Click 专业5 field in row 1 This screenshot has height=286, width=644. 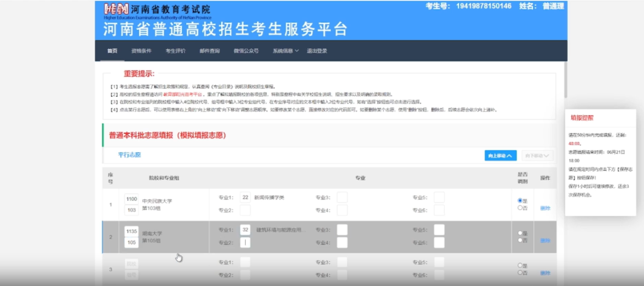[x=439, y=198]
